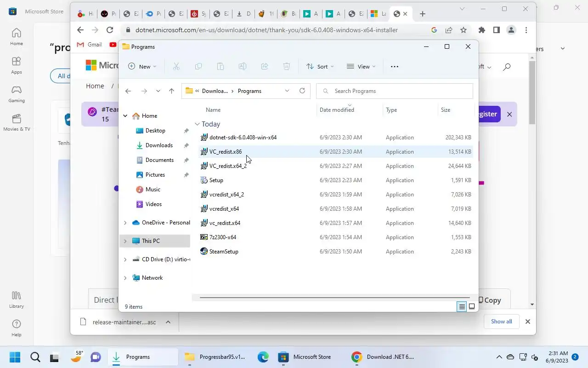Show hidden system tray icons
This screenshot has height=368, width=588.
click(x=499, y=357)
